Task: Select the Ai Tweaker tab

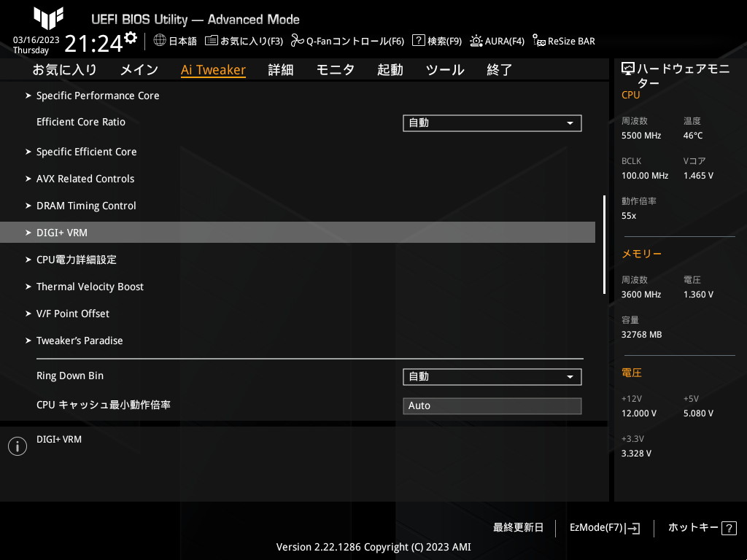Action: [x=213, y=70]
